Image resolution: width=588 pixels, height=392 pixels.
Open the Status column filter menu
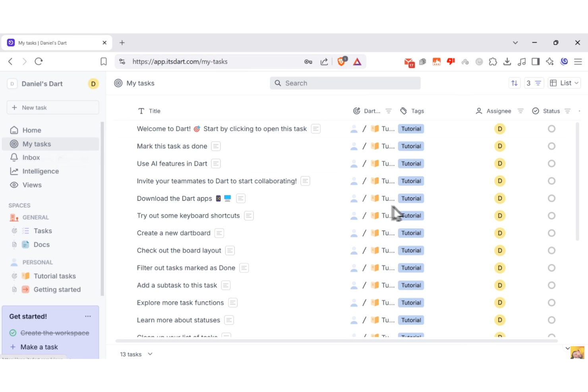click(568, 111)
